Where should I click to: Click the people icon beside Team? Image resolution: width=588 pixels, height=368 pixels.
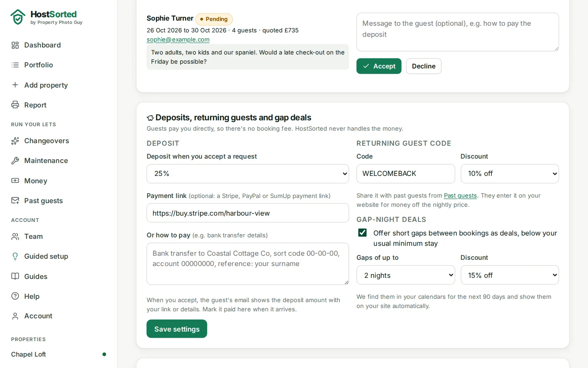coord(15,237)
